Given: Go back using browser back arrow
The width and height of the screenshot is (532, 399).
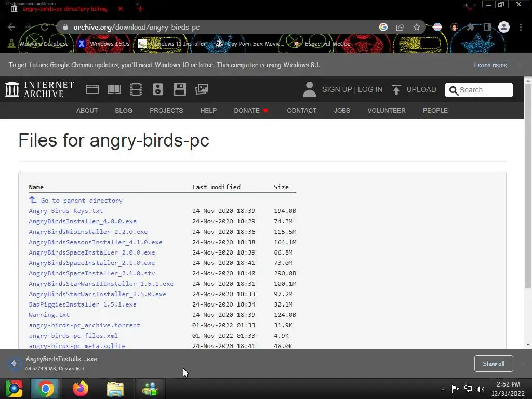Looking at the screenshot, I should pos(11,27).
